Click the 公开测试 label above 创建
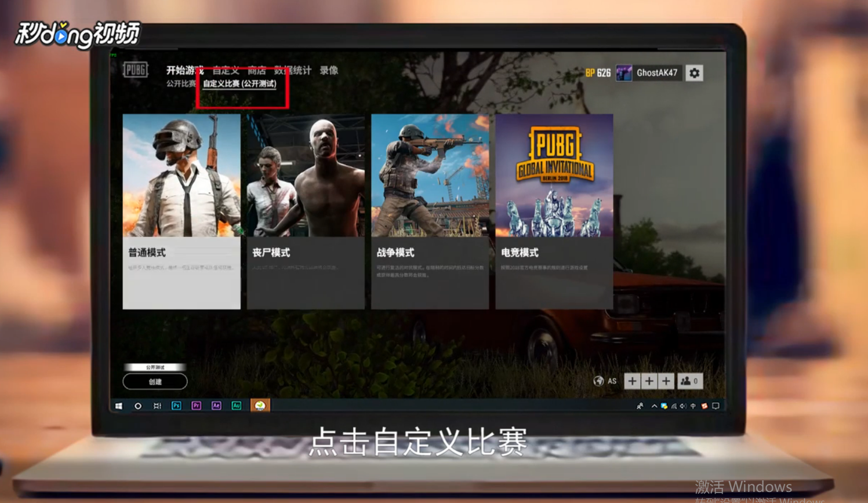Image resolution: width=868 pixels, height=503 pixels. pyautogui.click(x=155, y=367)
